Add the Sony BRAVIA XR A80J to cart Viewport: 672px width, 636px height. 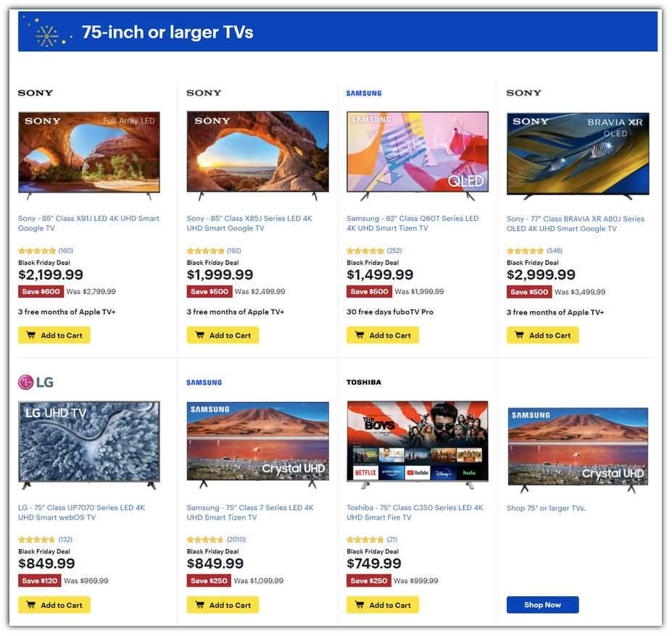[x=542, y=335]
